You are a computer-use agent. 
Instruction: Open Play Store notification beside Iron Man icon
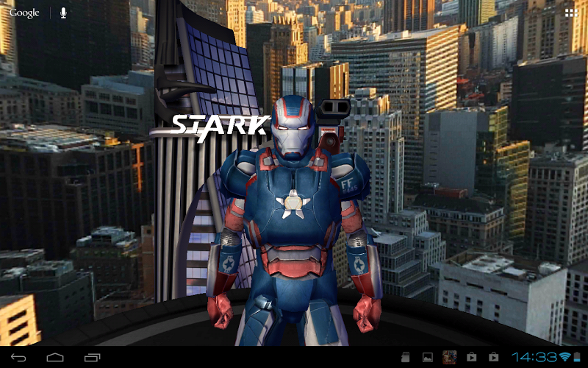pos(471,357)
